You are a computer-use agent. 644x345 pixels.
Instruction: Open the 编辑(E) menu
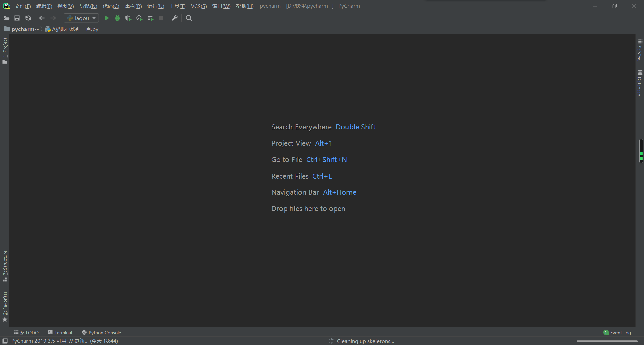44,6
